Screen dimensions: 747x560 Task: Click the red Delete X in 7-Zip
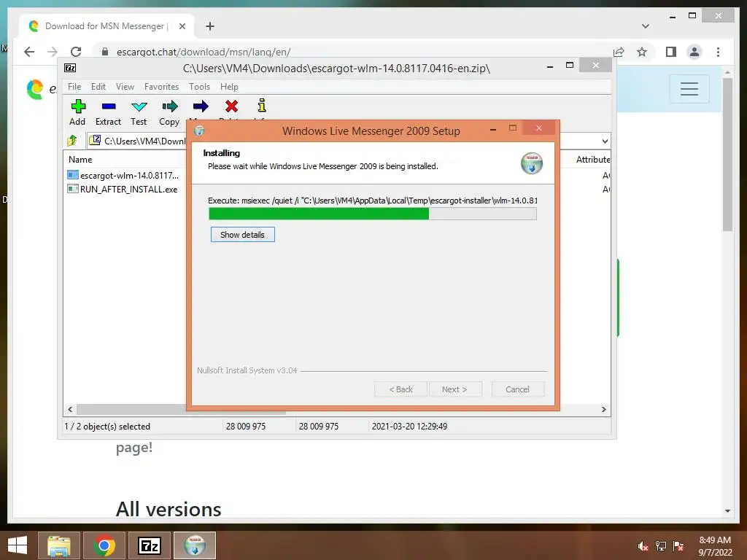(x=231, y=106)
